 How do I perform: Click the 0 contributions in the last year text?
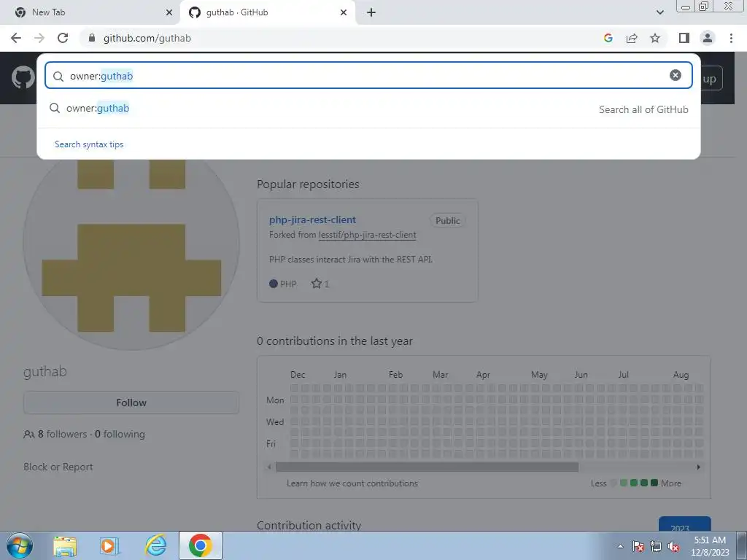[x=334, y=341]
